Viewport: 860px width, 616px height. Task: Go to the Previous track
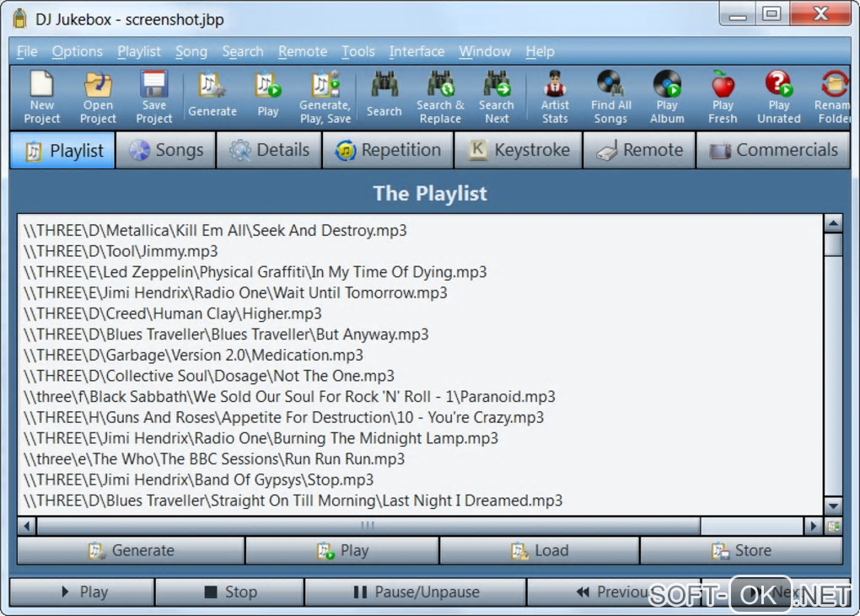click(x=613, y=592)
